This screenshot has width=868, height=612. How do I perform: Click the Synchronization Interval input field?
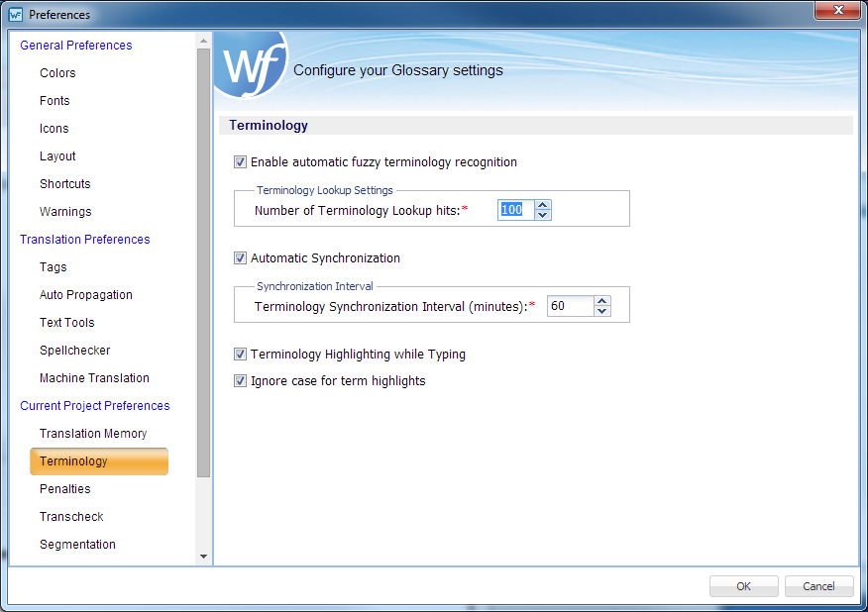point(569,307)
